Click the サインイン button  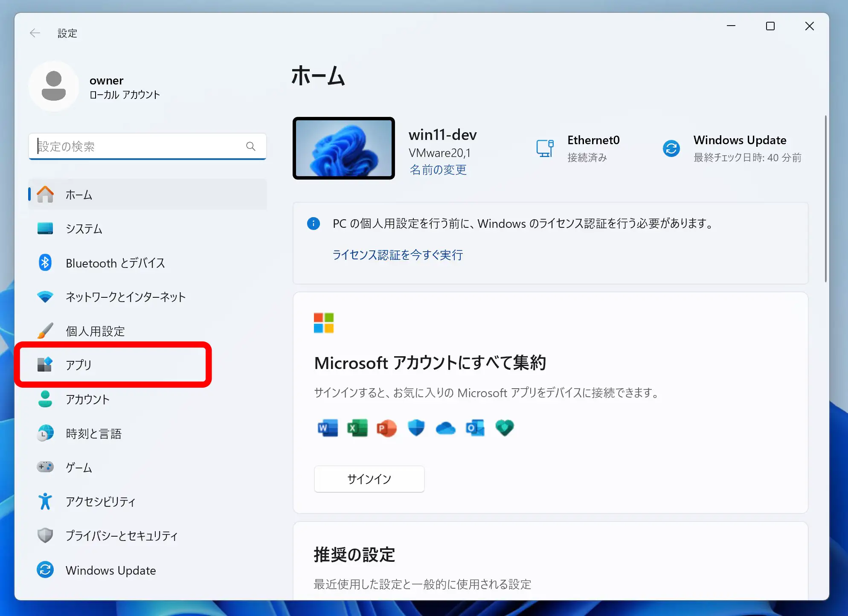click(369, 479)
